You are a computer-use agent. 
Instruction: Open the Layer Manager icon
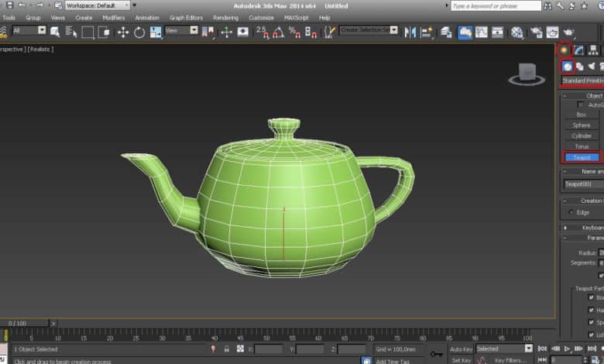coord(446,32)
